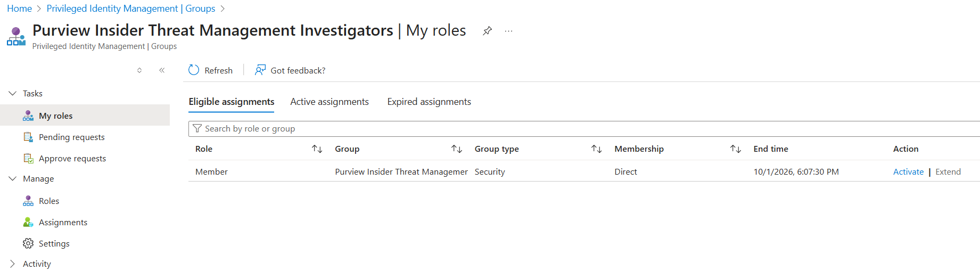Pin this page using the pin icon
This screenshot has width=980, height=279.
coord(487,31)
